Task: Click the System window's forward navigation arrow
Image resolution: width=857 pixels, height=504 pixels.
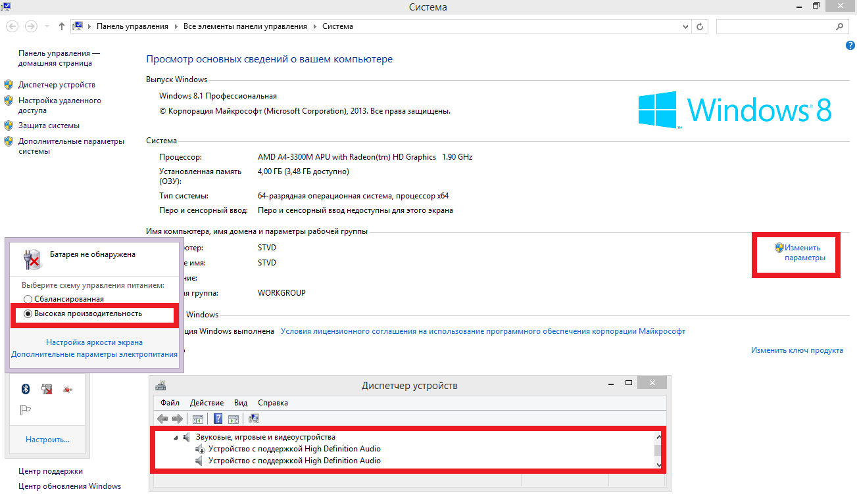Action: coord(31,26)
